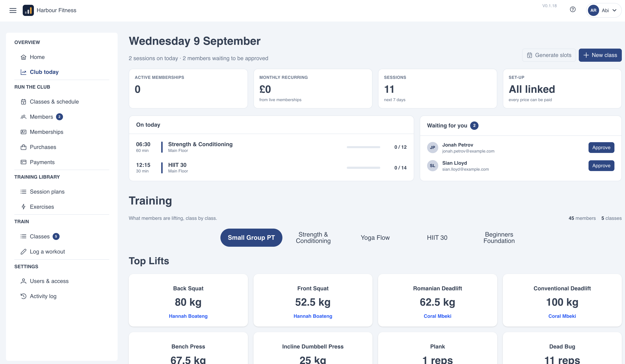
Task: Click the Log a workout pencil icon
Action: pyautogui.click(x=23, y=252)
